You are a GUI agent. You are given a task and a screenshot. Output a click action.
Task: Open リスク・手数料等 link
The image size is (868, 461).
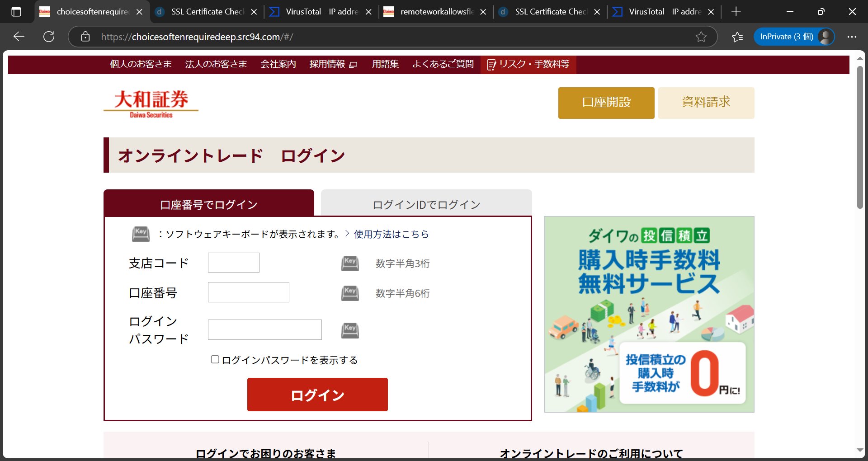pos(528,64)
